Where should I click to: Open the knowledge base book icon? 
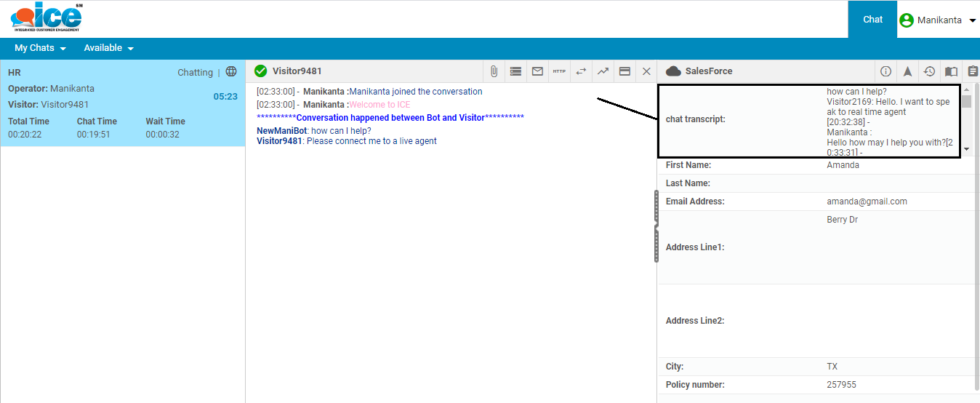pos(951,71)
